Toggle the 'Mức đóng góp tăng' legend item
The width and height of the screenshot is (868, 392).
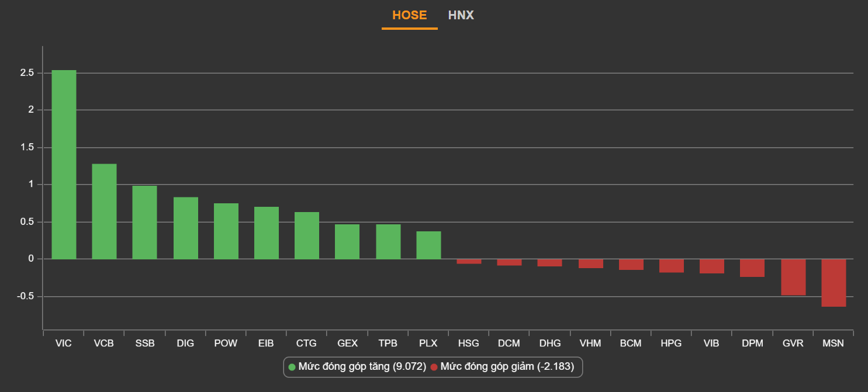[362, 367]
